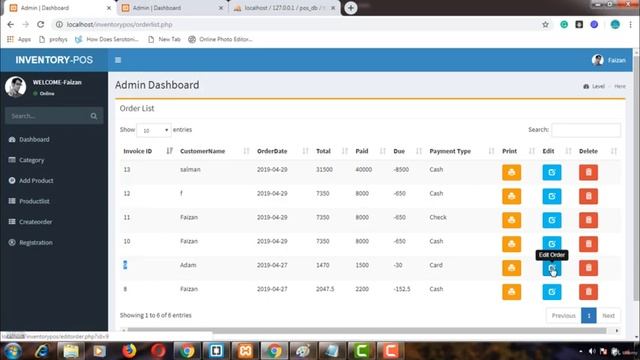
Task: Select page 1 in pagination
Action: [589, 316]
